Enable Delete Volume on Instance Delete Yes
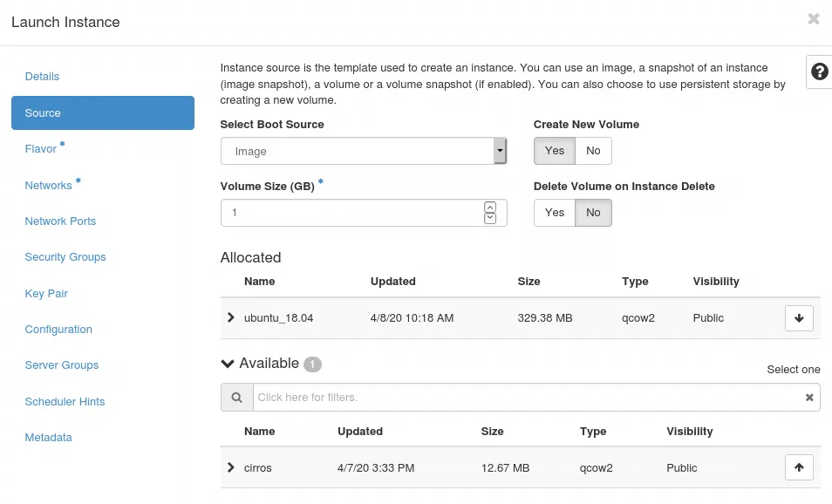 (555, 213)
